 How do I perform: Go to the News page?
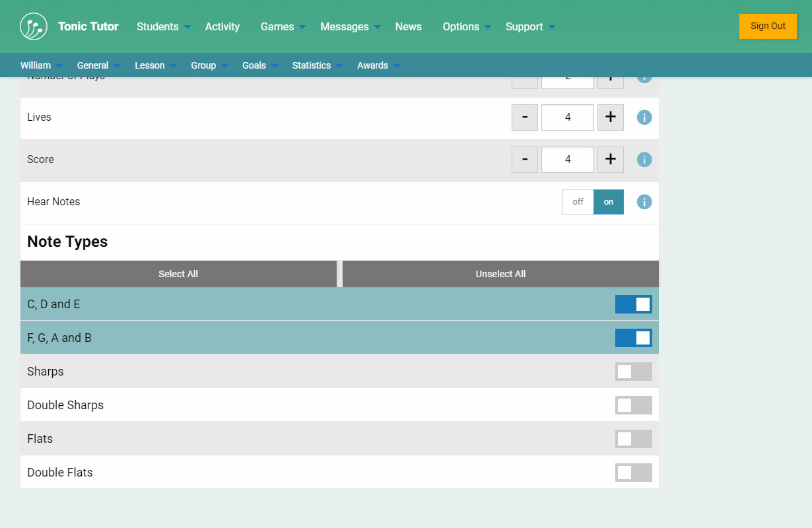click(408, 26)
